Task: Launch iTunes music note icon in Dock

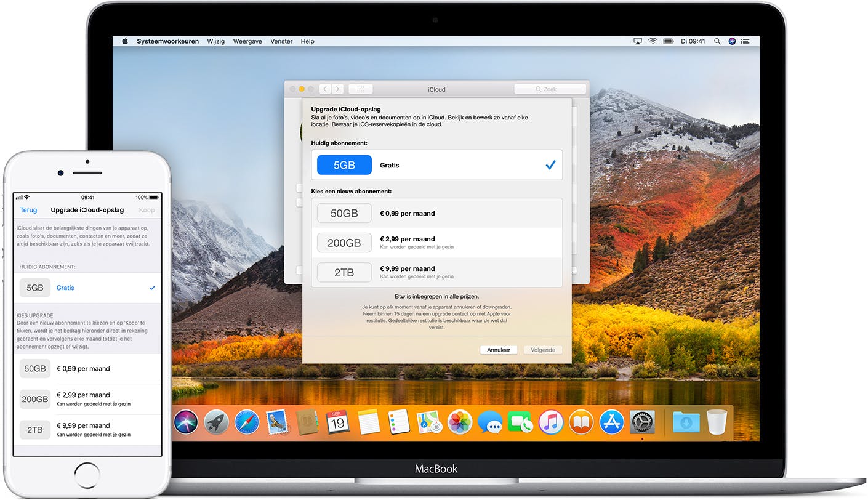Action: [x=551, y=422]
